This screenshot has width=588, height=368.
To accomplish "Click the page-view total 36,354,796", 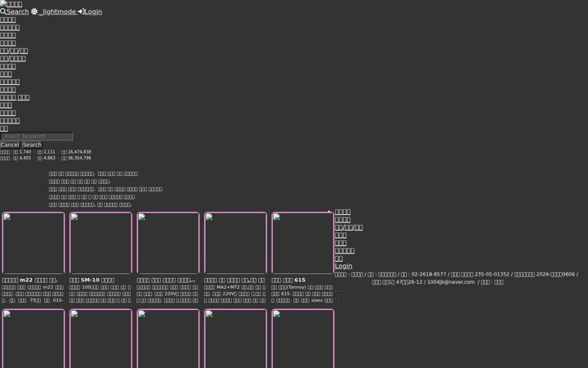I will click(79, 158).
